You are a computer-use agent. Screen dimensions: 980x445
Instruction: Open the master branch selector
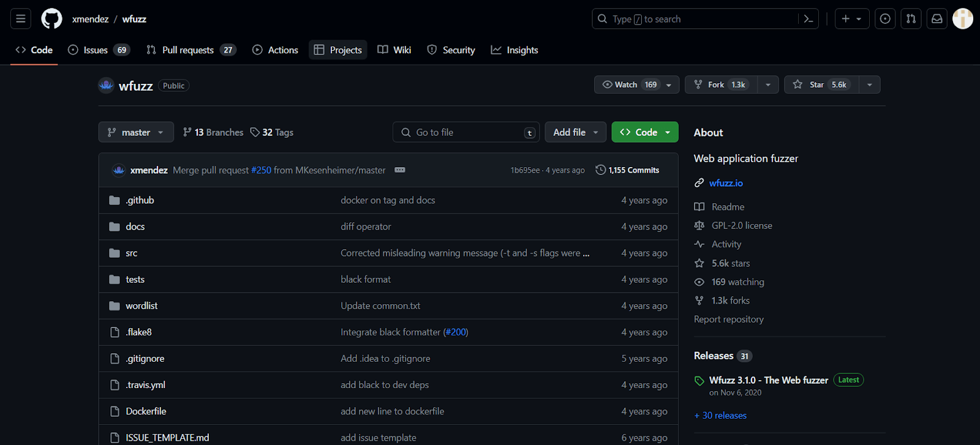[136, 132]
